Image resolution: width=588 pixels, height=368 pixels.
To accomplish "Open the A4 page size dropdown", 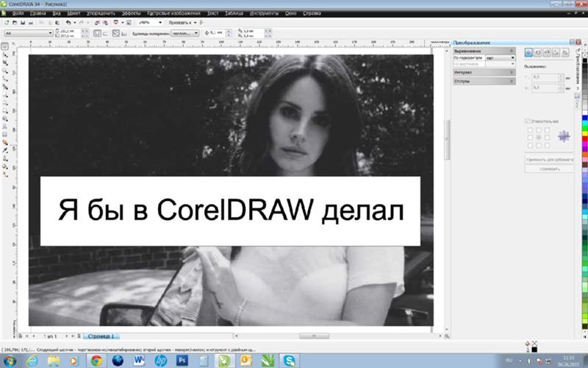I will 28,33.
